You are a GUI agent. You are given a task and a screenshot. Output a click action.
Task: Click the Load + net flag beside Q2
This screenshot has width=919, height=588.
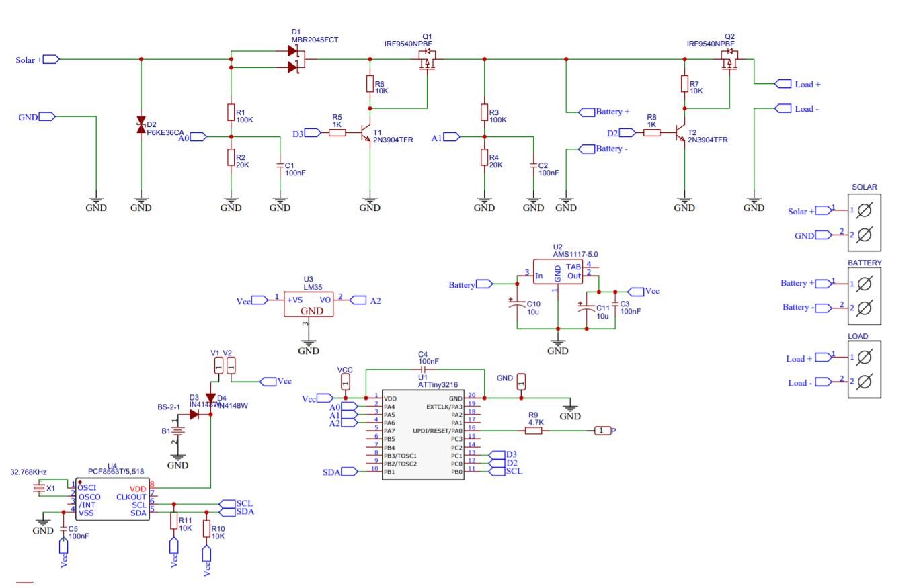pyautogui.click(x=783, y=84)
